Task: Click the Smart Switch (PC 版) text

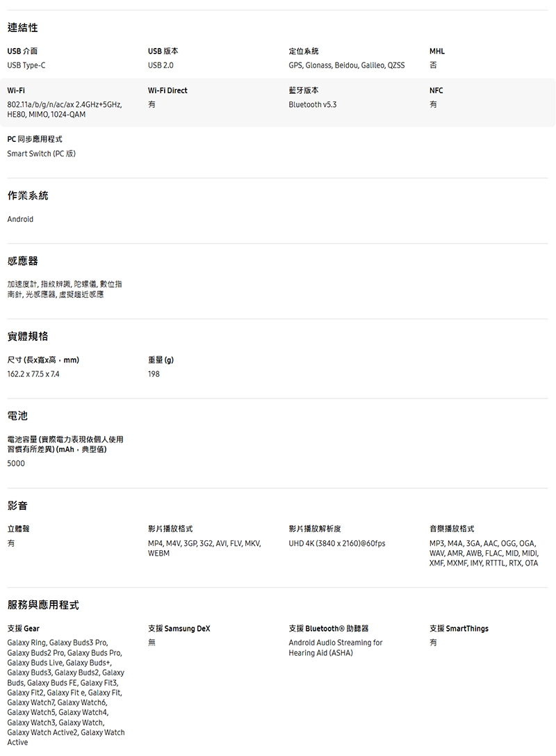Action: 41,154
